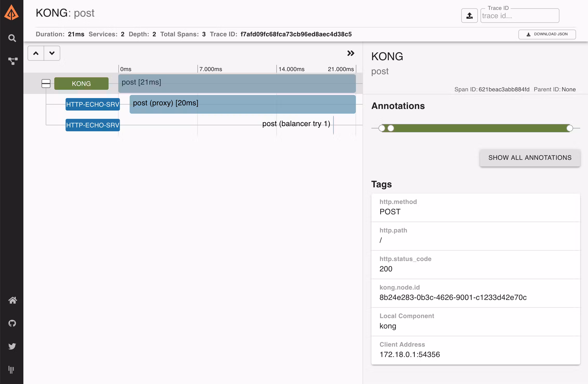Move to previous span with up chevron

pos(36,53)
